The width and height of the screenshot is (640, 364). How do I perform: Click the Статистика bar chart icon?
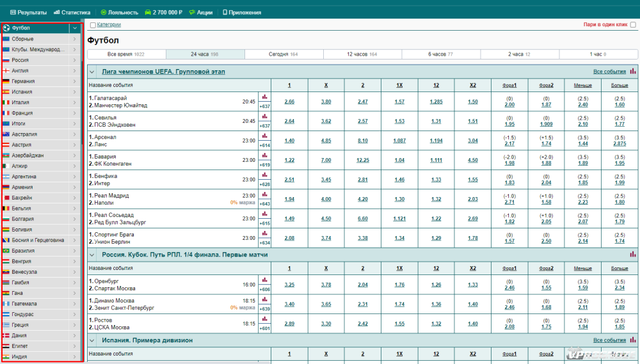coord(57,12)
